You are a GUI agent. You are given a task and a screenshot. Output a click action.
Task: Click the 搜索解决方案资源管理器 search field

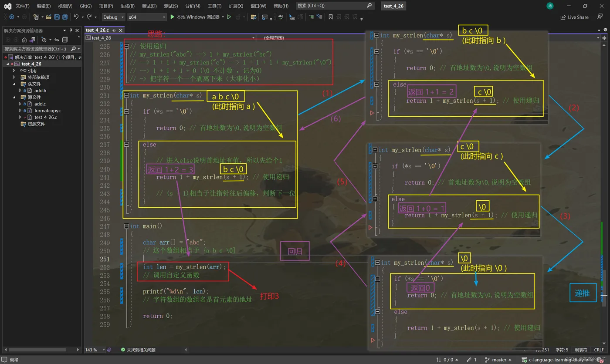41,49
